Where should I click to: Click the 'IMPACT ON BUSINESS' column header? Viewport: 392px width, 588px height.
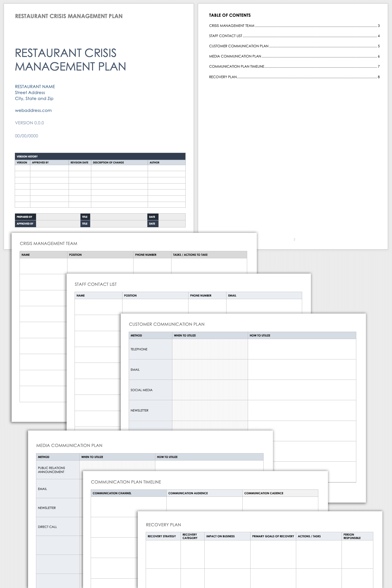[227, 536]
